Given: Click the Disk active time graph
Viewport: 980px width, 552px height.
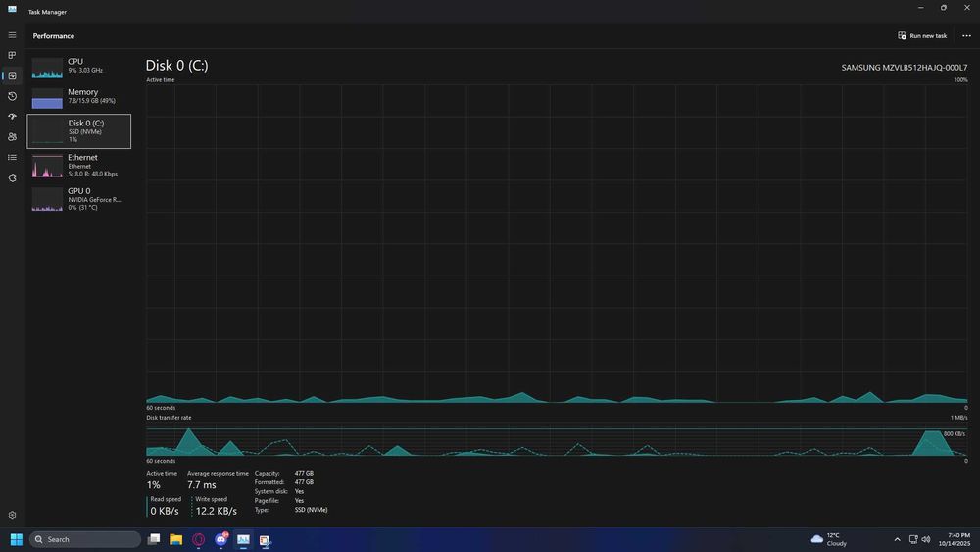Looking at the screenshot, I should coord(557,244).
